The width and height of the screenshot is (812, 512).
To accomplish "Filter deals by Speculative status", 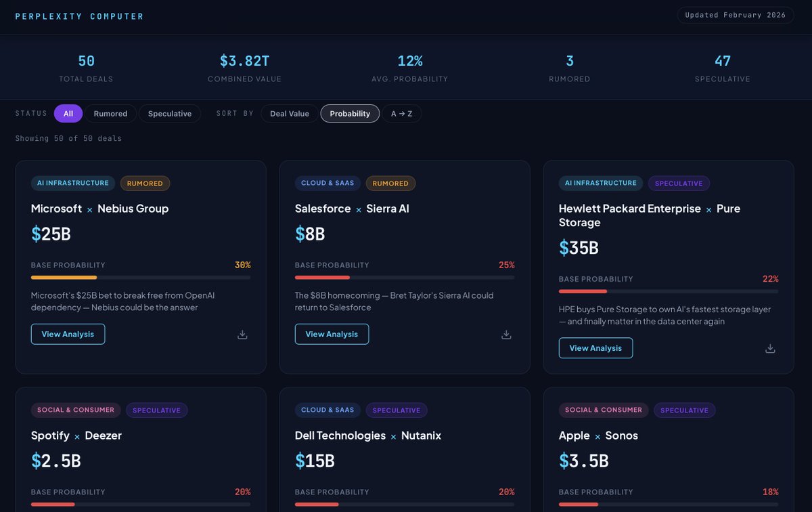I will pyautogui.click(x=170, y=114).
